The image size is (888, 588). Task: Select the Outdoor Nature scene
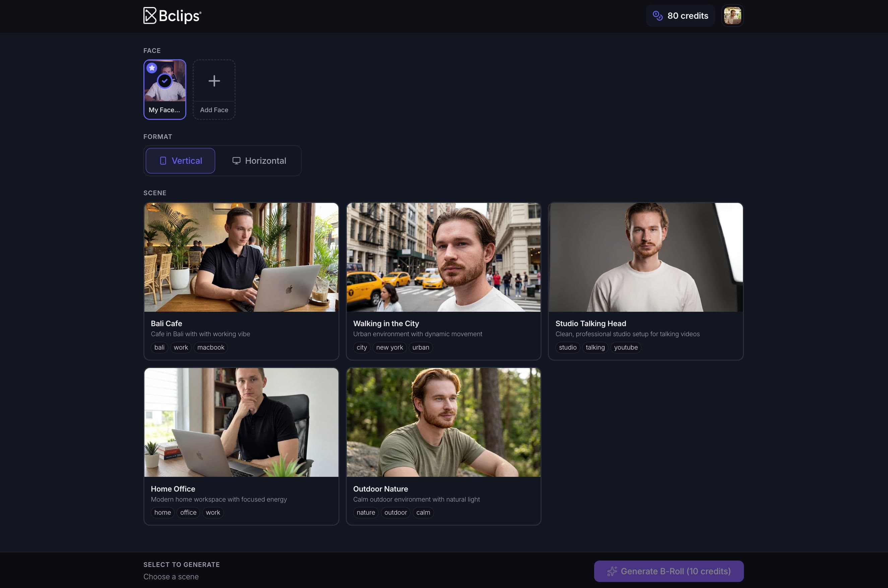click(x=443, y=446)
